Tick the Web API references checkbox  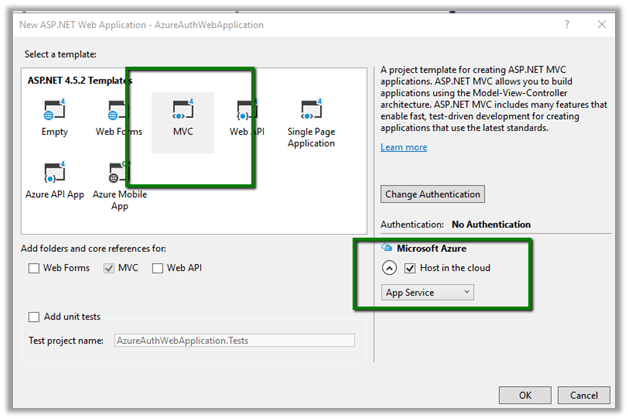point(158,268)
